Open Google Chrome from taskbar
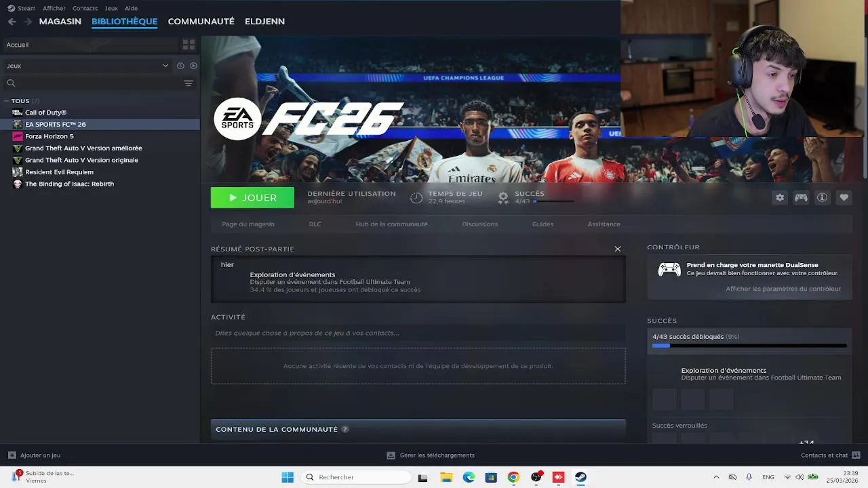Image resolution: width=868 pixels, height=488 pixels. pos(513,477)
